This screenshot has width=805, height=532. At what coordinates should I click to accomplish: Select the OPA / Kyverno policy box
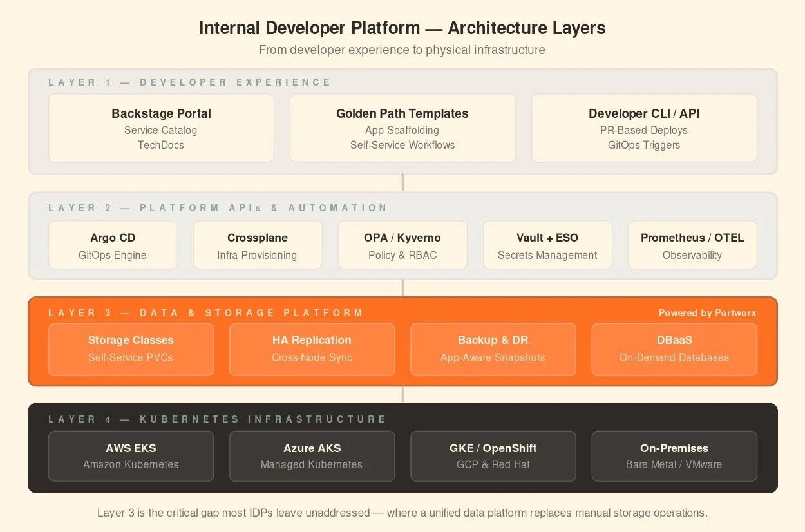[402, 245]
